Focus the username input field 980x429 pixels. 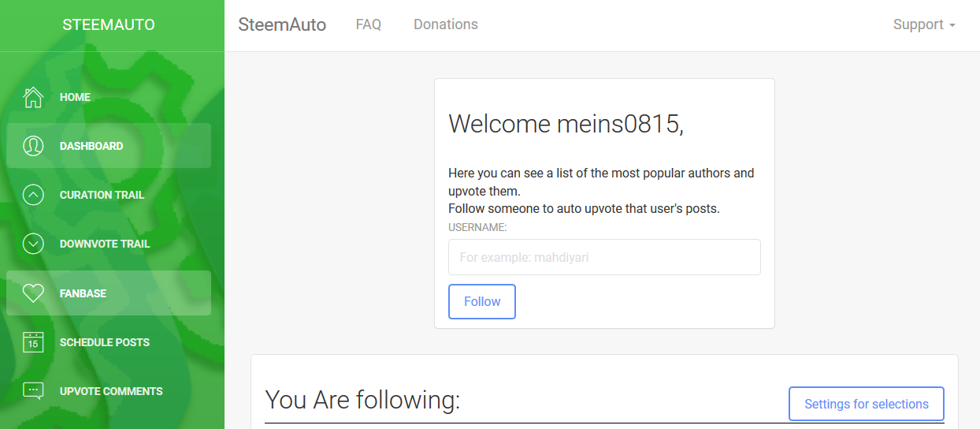(604, 257)
